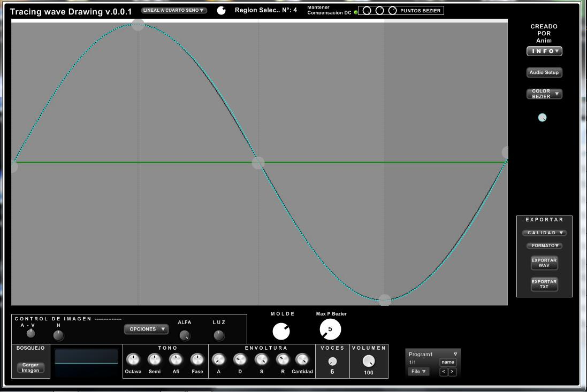Click the MOLDE knob
The width and height of the screenshot is (587, 392).
(281, 332)
